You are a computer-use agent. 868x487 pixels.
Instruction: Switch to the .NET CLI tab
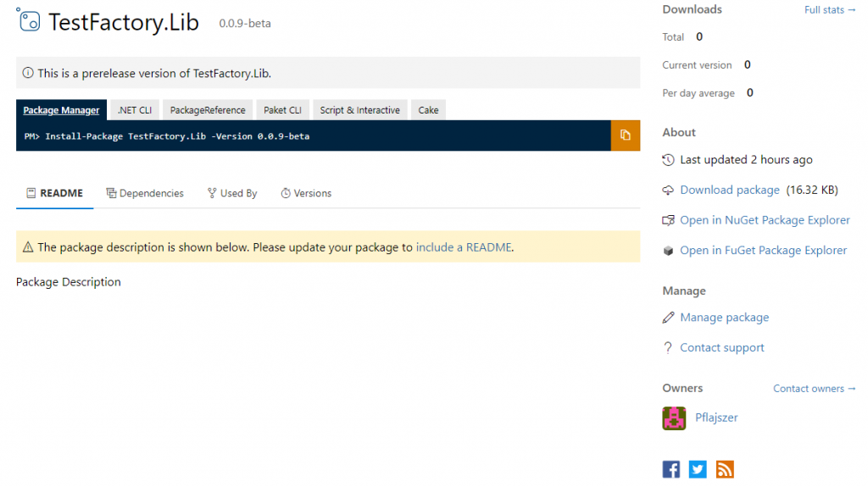pos(135,110)
